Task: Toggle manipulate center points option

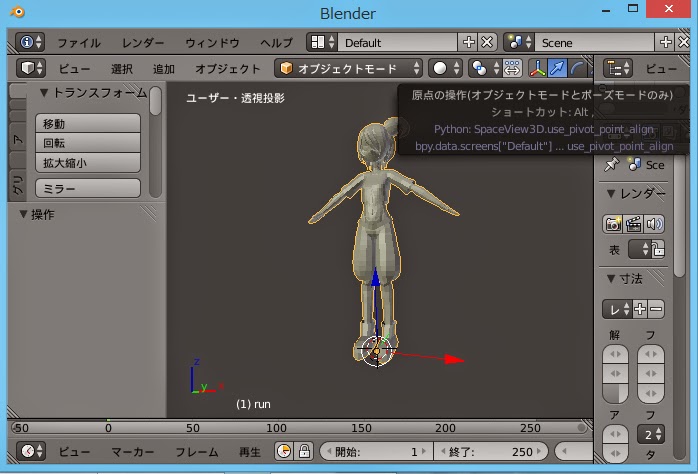Action: click(x=512, y=68)
